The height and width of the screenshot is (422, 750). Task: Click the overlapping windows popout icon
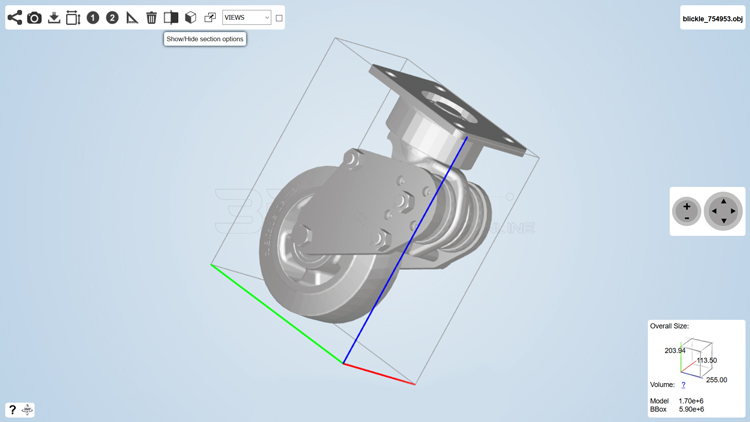coord(210,18)
